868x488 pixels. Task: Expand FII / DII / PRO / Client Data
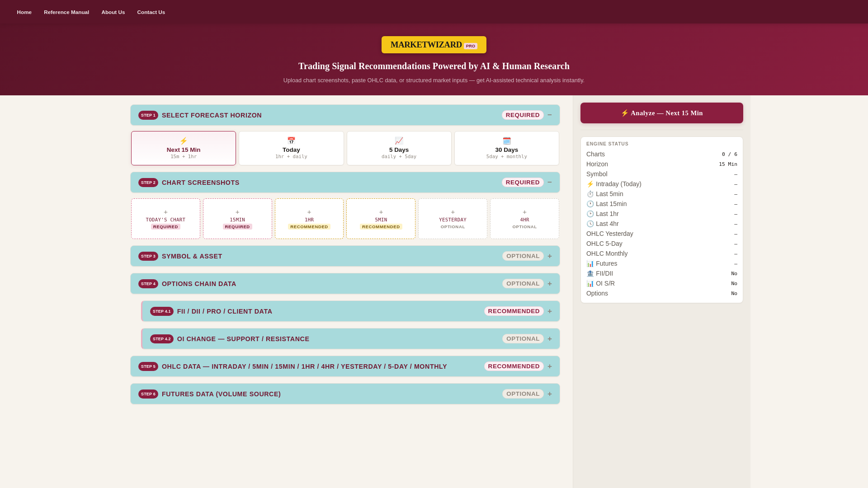pos(550,311)
